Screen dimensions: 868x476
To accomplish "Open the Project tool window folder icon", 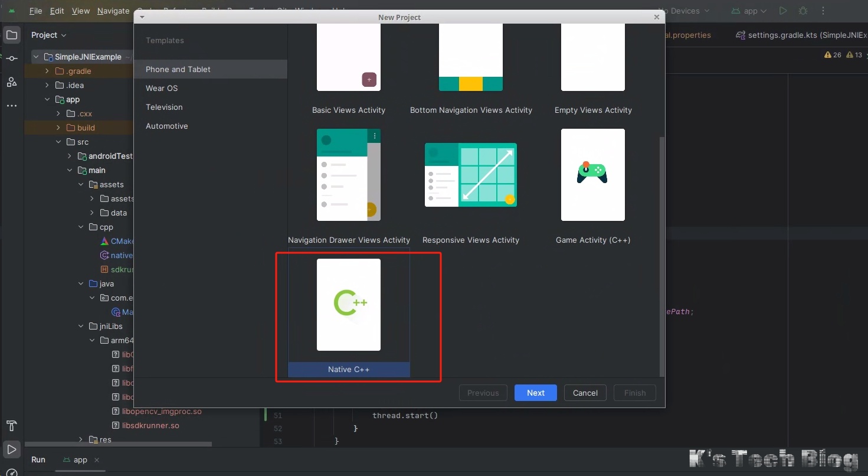I will pos(12,35).
